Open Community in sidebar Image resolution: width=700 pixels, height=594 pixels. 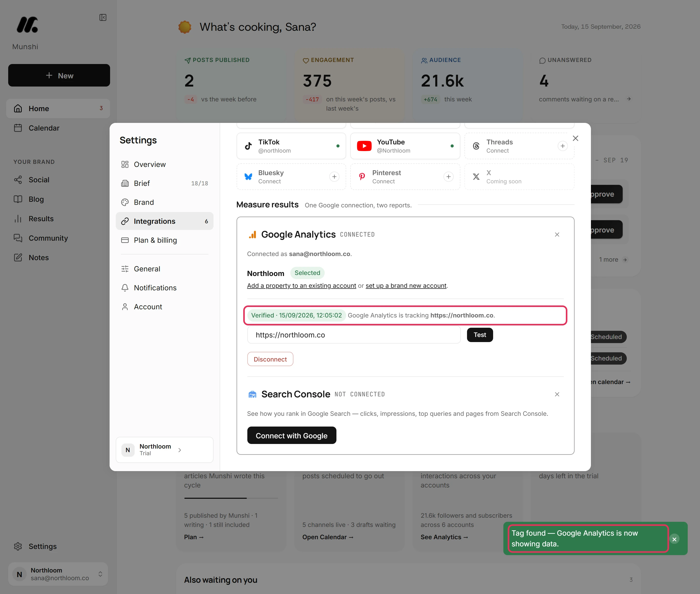[x=58, y=238]
